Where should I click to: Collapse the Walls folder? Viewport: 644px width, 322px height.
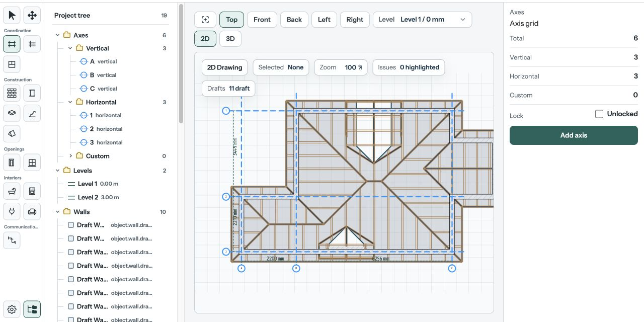tap(57, 212)
